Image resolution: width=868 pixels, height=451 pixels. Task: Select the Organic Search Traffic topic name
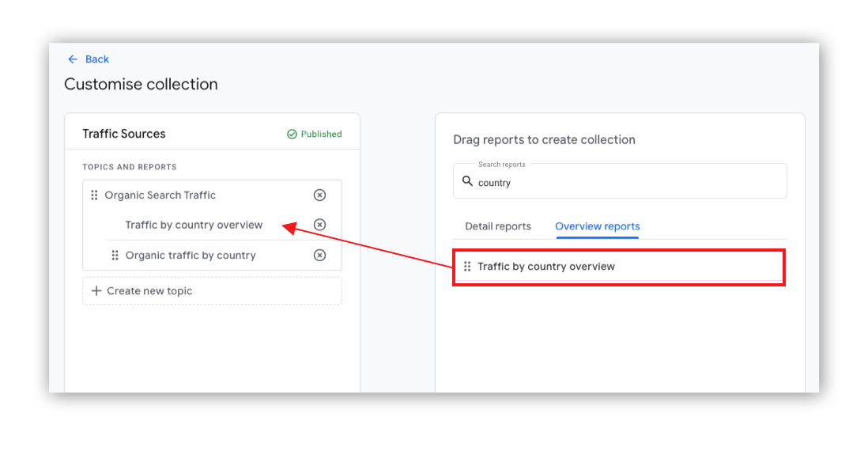(x=160, y=195)
